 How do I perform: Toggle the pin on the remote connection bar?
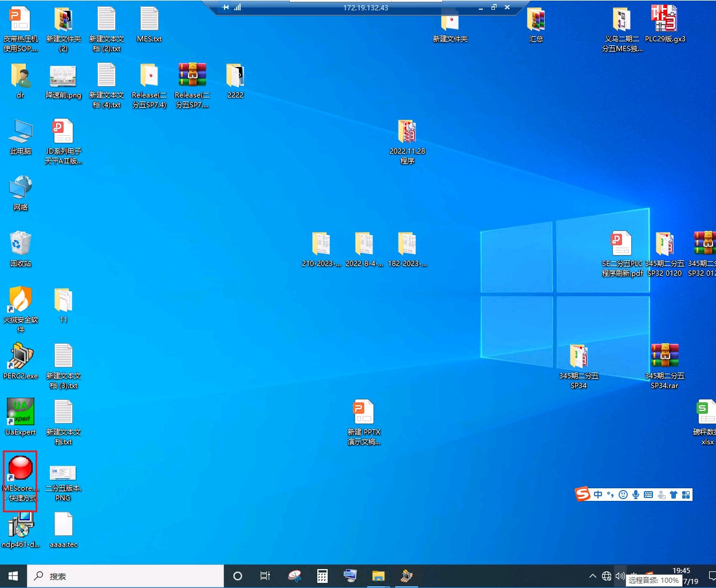226,7
